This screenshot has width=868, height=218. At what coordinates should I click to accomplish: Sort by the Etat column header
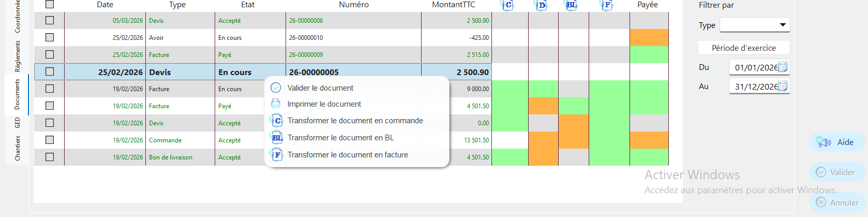point(248,5)
